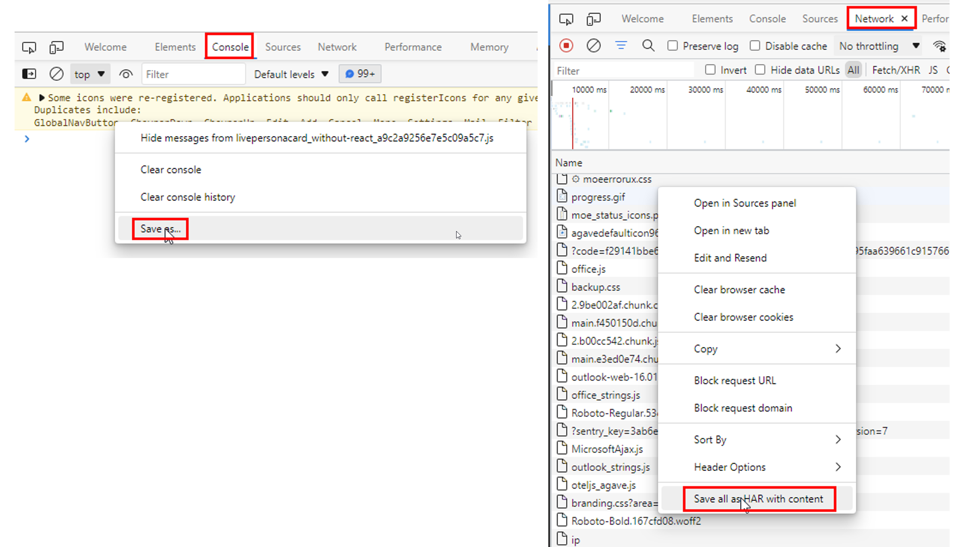The width and height of the screenshot is (980, 547).
Task: Click the red timeline marker line
Action: [x=572, y=124]
